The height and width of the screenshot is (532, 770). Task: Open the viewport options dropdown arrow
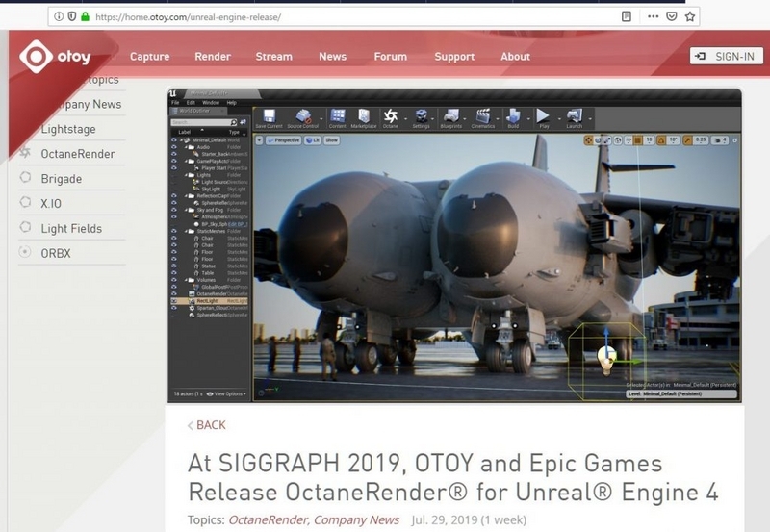(259, 140)
